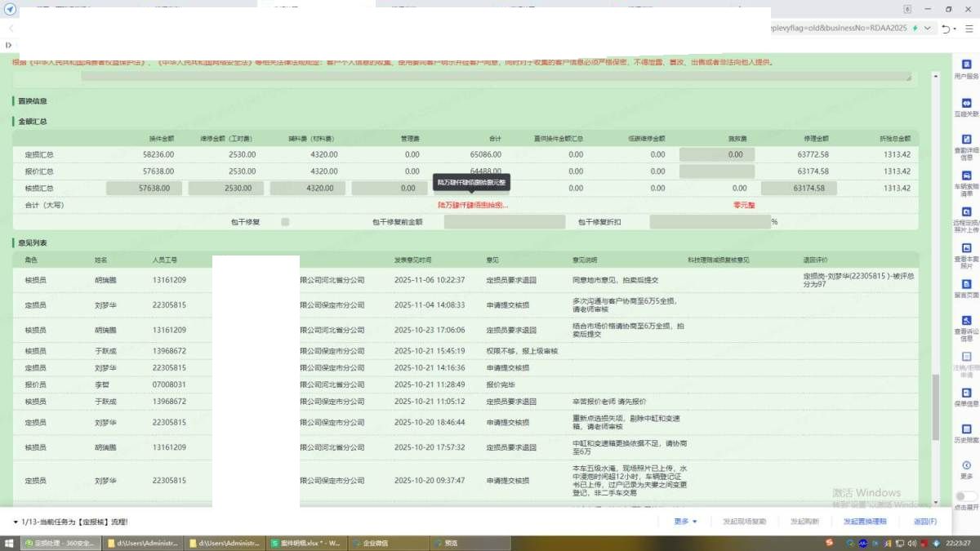Click the 远程定损/照片上传 icon
The height and width of the screenshot is (551, 980).
tap(966, 212)
